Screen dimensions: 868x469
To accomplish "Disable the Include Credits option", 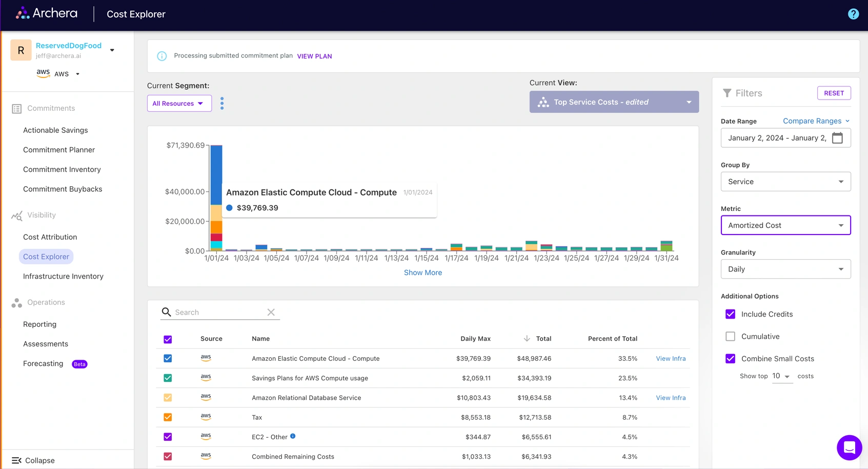I will (731, 314).
